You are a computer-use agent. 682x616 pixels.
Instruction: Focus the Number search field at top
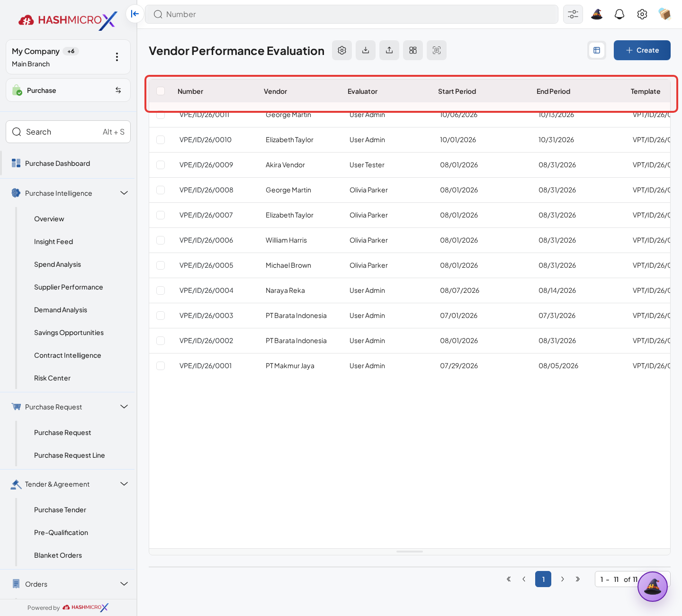(351, 14)
